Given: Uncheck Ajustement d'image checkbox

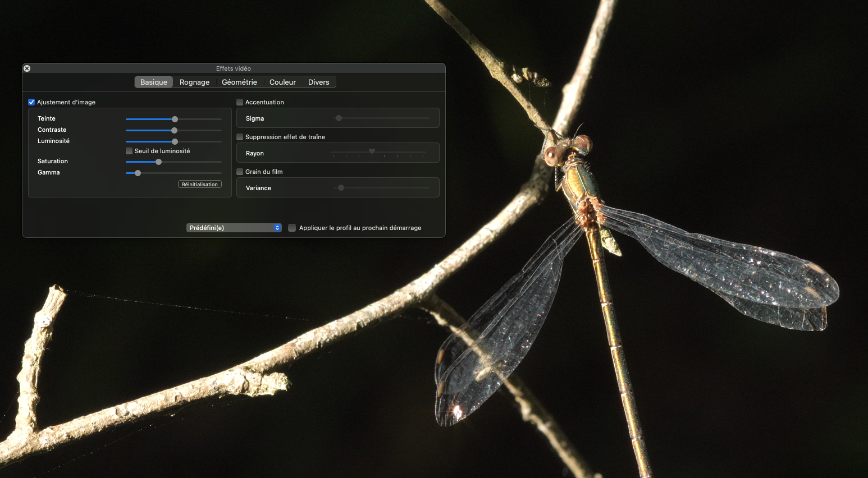Looking at the screenshot, I should pos(31,102).
